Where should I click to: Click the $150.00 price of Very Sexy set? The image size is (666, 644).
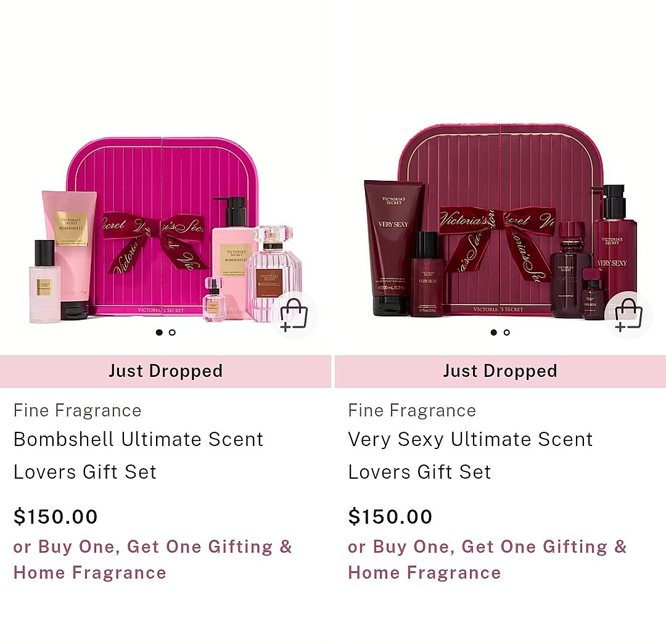[x=390, y=516]
